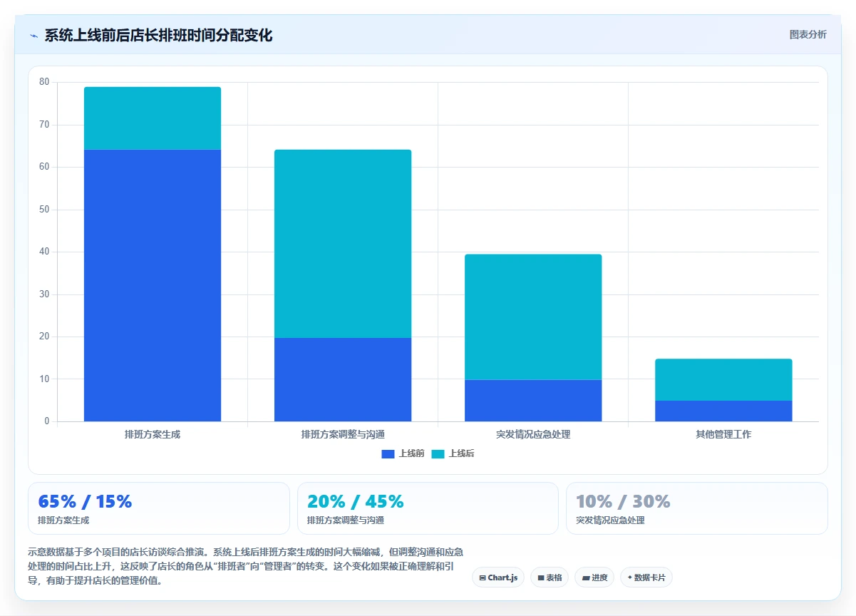Click the lightning icon beside the chart title
The image size is (856, 616).
click(33, 36)
